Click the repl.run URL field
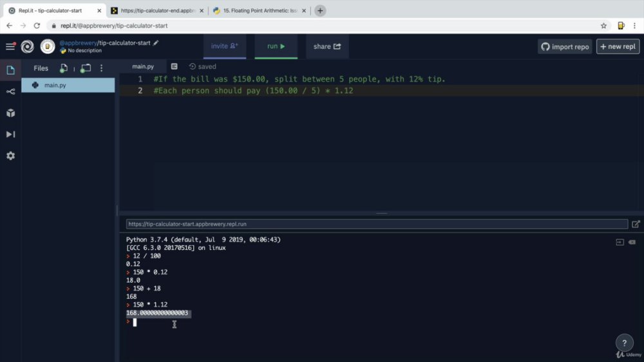The height and width of the screenshot is (362, 644). [377, 224]
